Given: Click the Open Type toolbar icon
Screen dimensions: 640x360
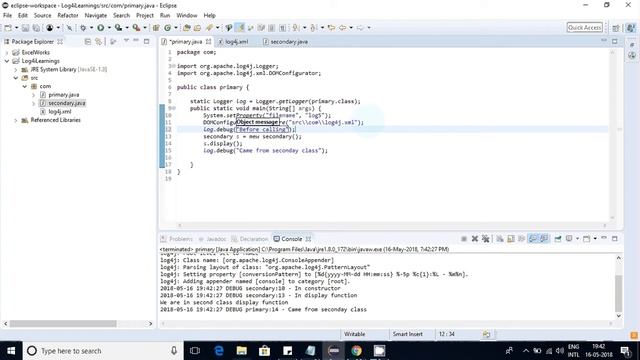Looking at the screenshot, I should click(187, 28).
